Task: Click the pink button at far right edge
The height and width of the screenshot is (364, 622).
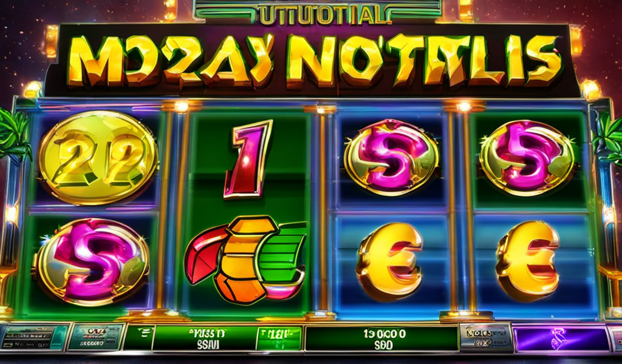Action: coord(616,339)
